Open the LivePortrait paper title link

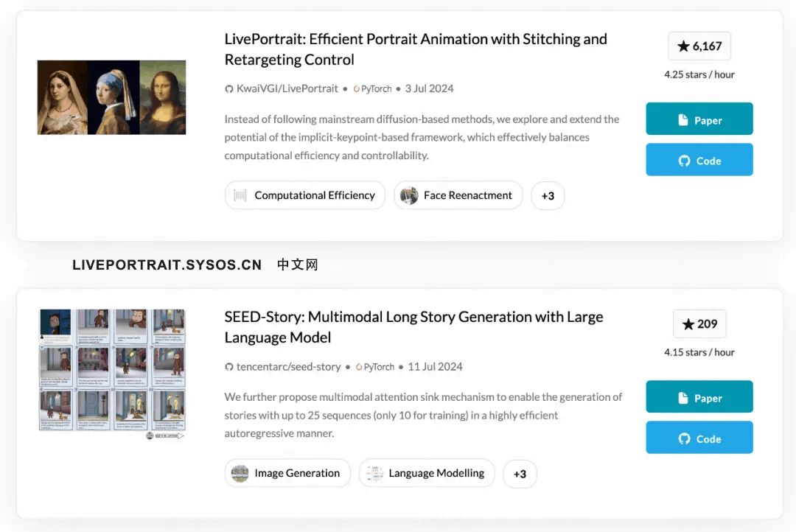(x=415, y=49)
